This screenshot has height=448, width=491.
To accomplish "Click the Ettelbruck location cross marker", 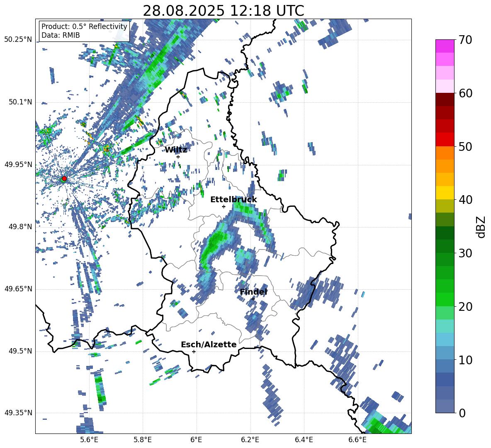I will pyautogui.click(x=224, y=206).
